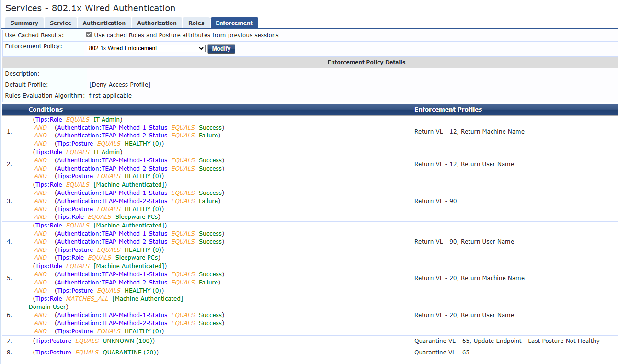The image size is (618, 364).
Task: Switch to the Service tab
Action: (60, 23)
